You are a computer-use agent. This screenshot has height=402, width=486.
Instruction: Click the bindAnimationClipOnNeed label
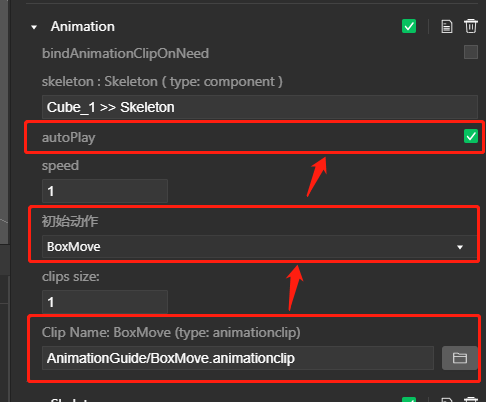(x=125, y=53)
